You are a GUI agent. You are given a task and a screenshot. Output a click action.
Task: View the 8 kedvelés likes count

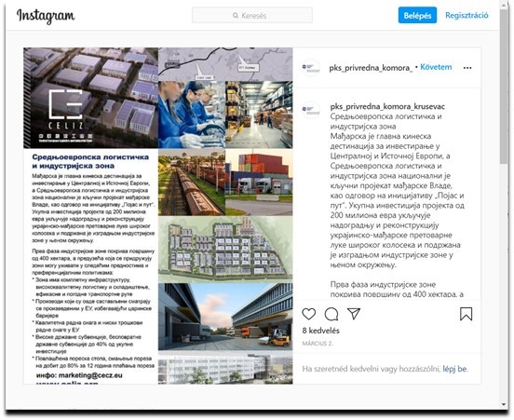click(320, 331)
